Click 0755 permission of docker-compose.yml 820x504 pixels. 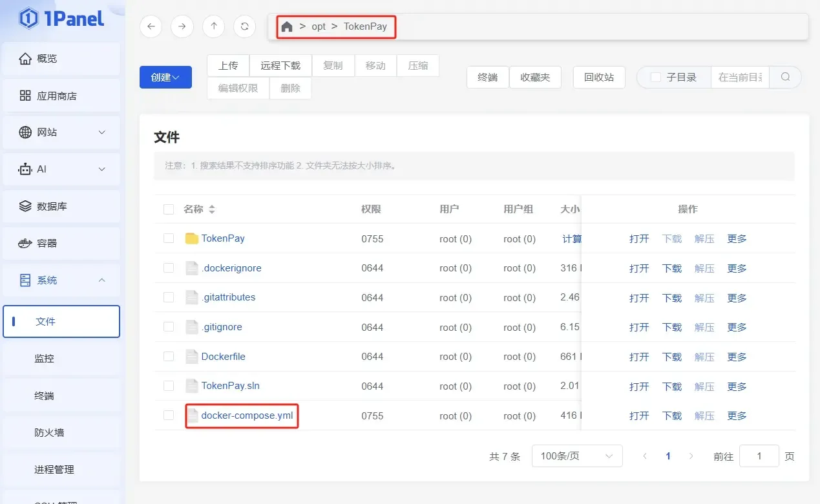(372, 416)
